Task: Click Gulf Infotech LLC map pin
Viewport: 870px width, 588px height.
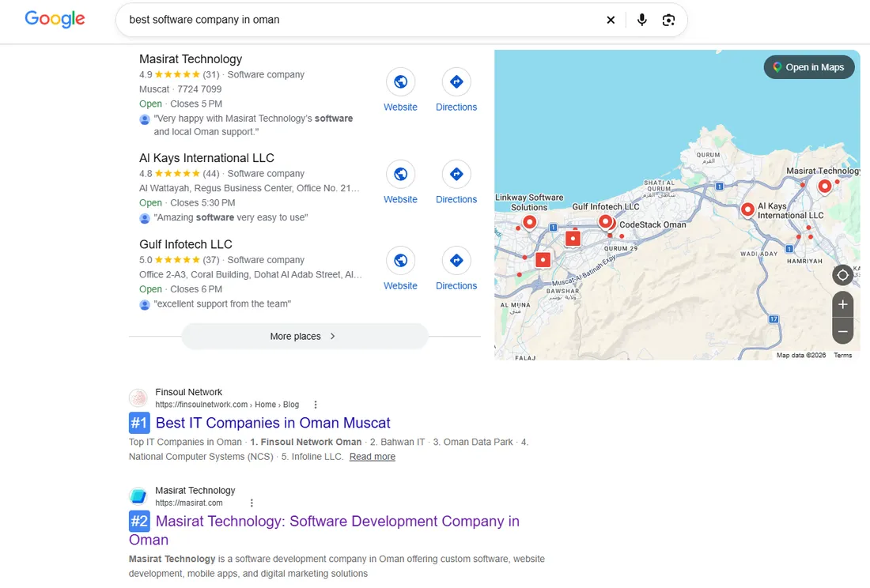Action: [606, 222]
